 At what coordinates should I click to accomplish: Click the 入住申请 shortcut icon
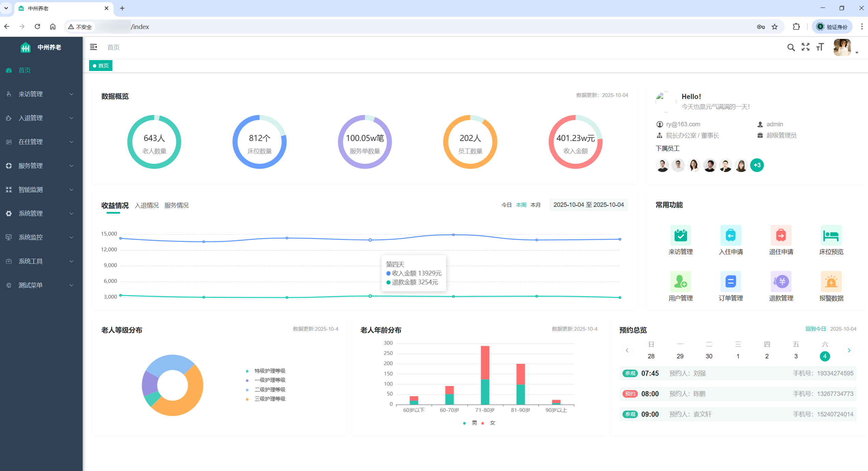click(730, 235)
